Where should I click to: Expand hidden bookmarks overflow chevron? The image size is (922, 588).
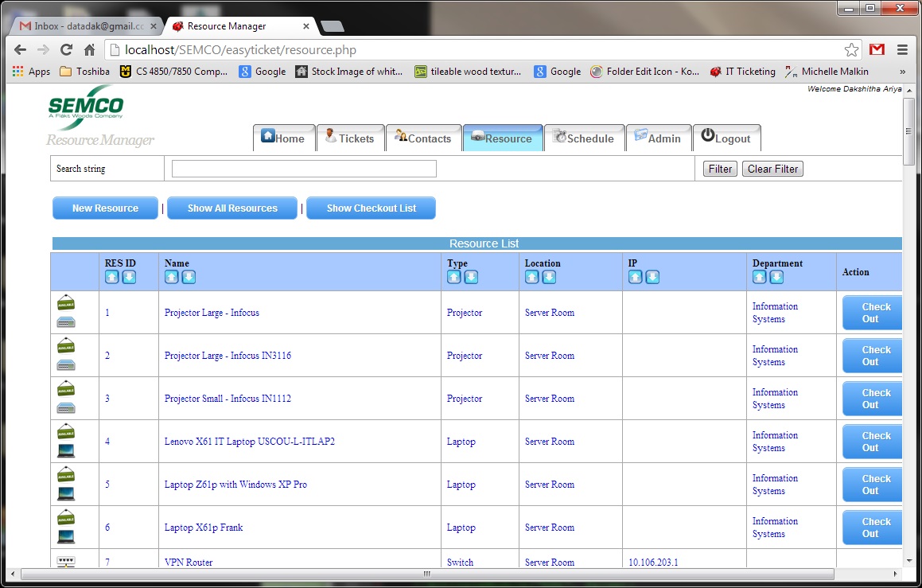pyautogui.click(x=902, y=72)
